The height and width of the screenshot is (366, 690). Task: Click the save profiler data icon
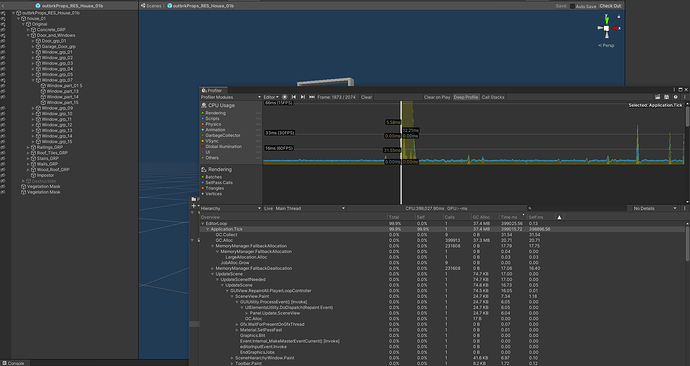(666, 97)
